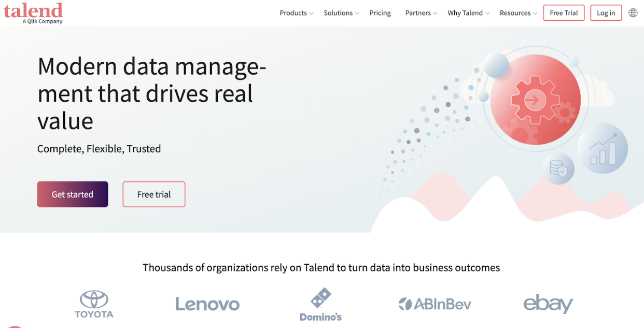Click the Free Trial header button
Image resolution: width=644 pixels, height=328 pixels.
pos(564,13)
